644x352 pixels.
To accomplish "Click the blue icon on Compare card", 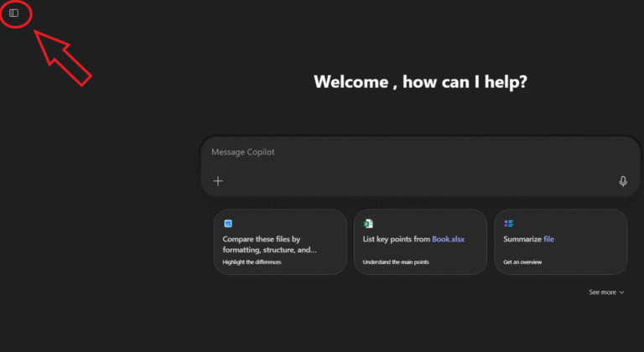I will 228,224.
